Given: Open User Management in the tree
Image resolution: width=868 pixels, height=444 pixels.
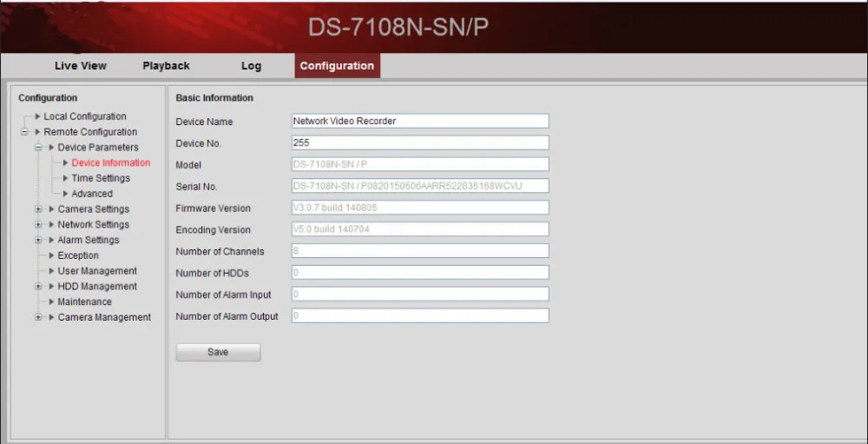Looking at the screenshot, I should pyautogui.click(x=97, y=271).
